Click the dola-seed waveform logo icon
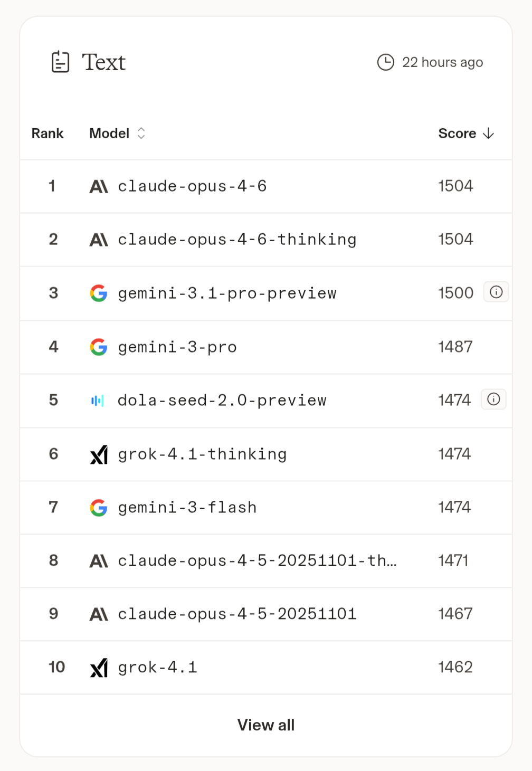The height and width of the screenshot is (771, 532). tap(98, 401)
